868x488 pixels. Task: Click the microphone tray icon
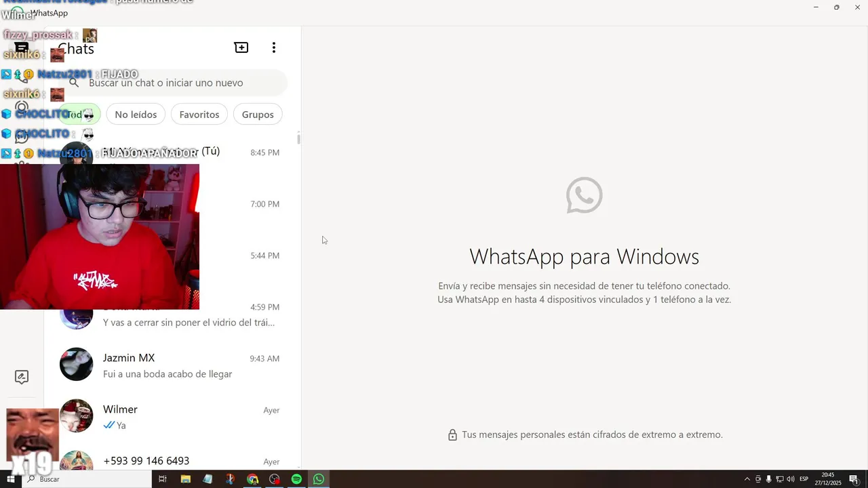[x=768, y=479]
